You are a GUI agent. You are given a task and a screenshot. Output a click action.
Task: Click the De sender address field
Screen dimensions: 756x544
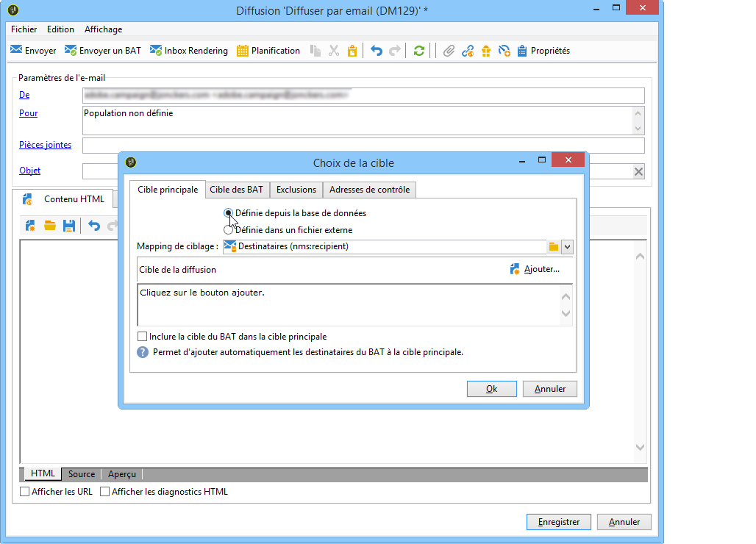[x=363, y=96]
